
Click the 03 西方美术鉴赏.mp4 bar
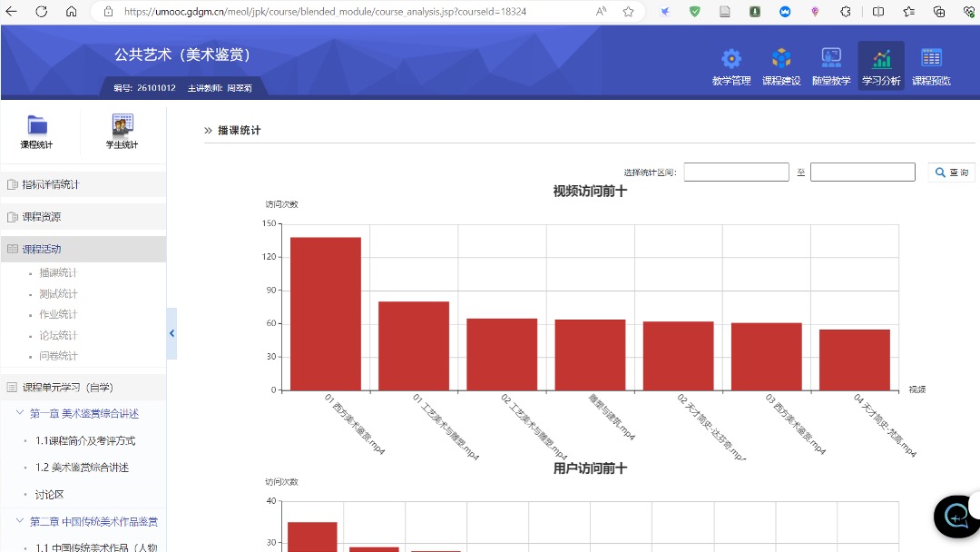766,357
